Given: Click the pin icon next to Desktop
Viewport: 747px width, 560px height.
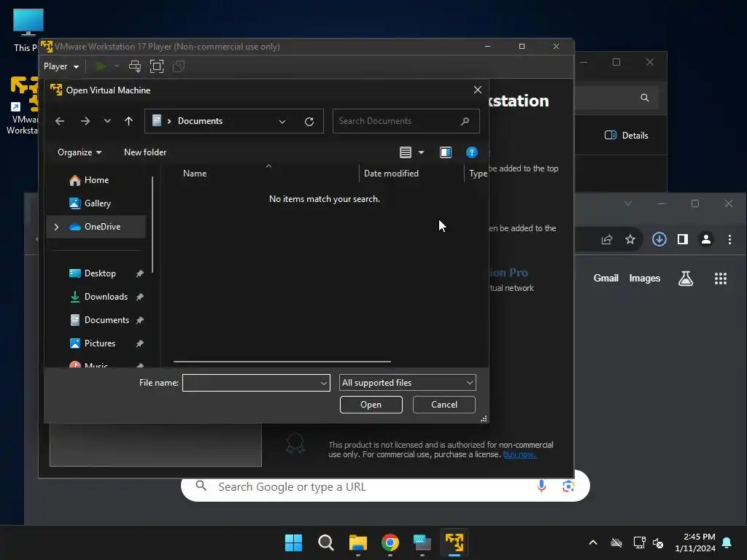Looking at the screenshot, I should pos(139,273).
